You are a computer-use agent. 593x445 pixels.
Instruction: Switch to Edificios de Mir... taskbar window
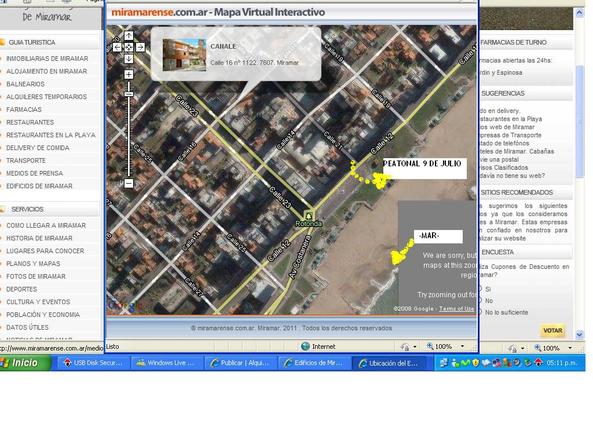pos(313,363)
